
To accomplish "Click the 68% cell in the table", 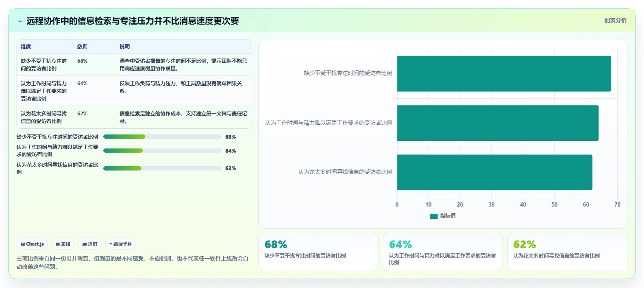I will tap(82, 61).
